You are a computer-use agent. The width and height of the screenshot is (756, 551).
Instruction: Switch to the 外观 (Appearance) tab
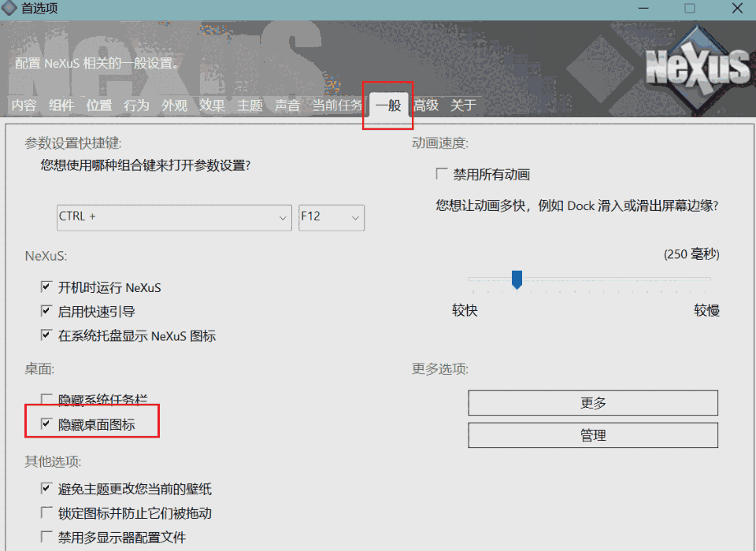tap(173, 105)
